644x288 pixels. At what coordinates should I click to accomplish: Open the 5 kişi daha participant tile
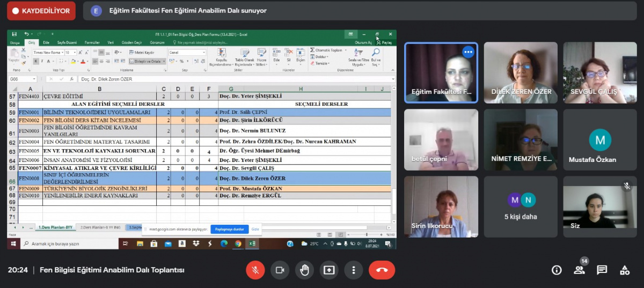coord(521,206)
